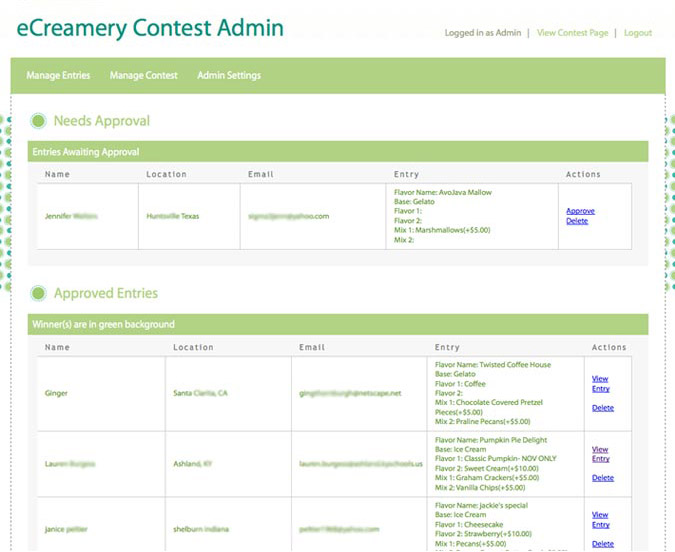This screenshot has width=675, height=552.
Task: Click the 'Winner(s) are in green background' header
Action: [x=338, y=324]
